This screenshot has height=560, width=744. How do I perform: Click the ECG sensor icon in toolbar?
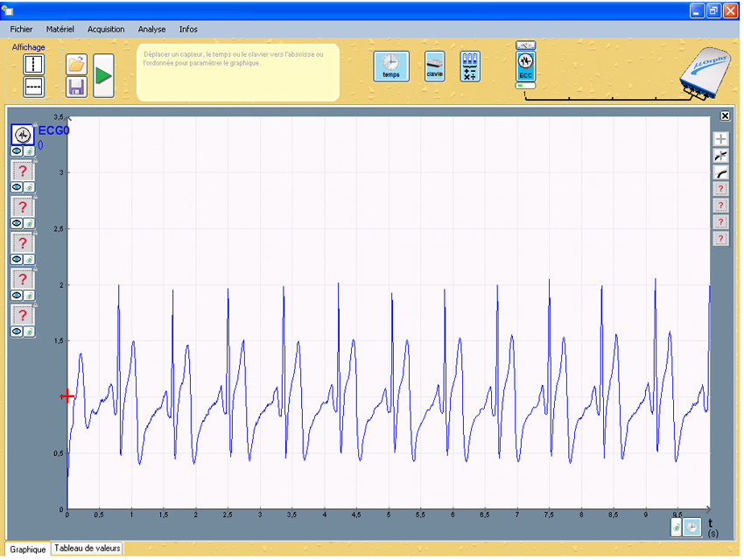(x=526, y=65)
